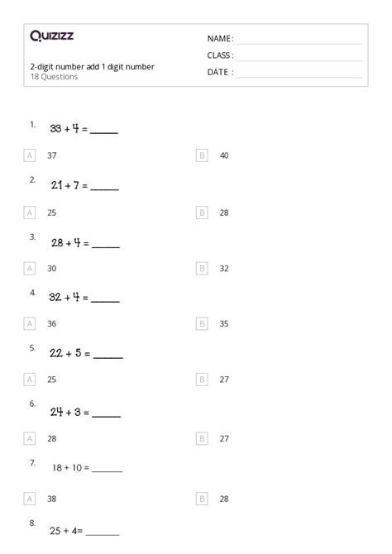Image resolution: width=392 pixels, height=554 pixels.
Task: Mark option A with 30 for question 3
Action: [30, 269]
